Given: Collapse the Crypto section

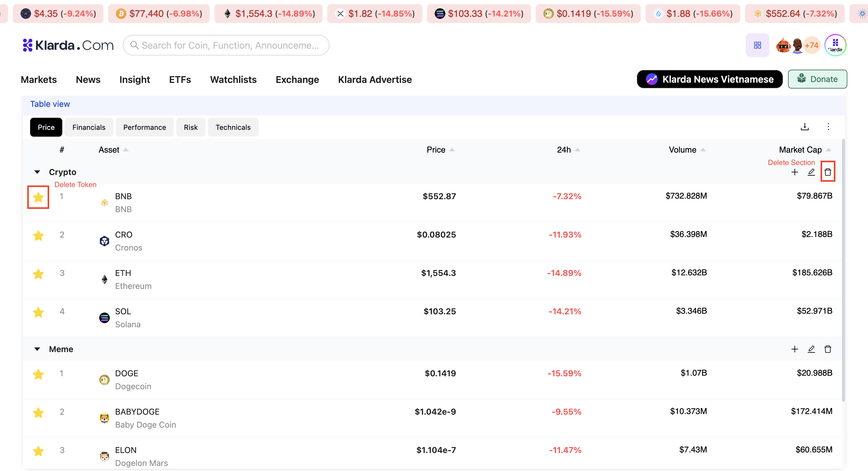Looking at the screenshot, I should 37,172.
